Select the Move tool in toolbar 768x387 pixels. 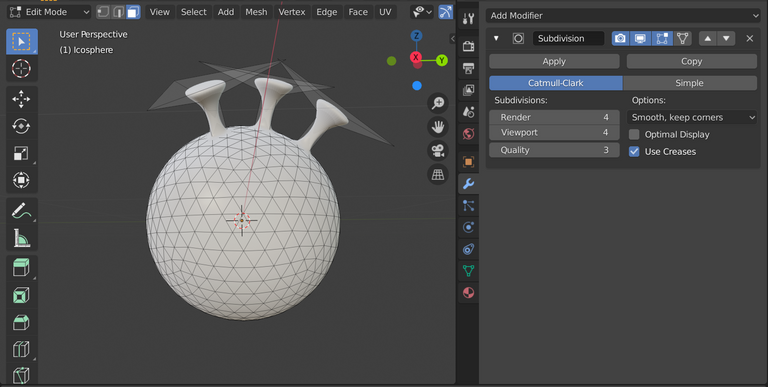(21, 99)
